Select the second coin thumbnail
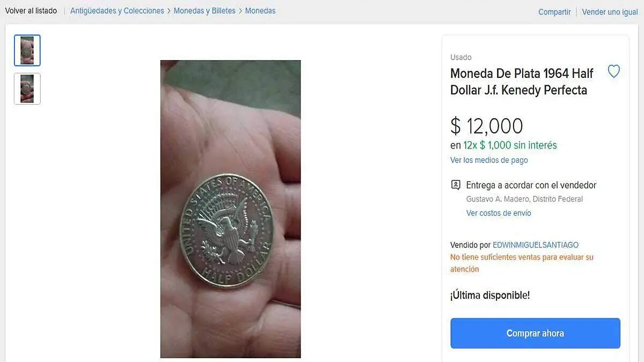Image resolution: width=644 pixels, height=362 pixels. (x=27, y=88)
